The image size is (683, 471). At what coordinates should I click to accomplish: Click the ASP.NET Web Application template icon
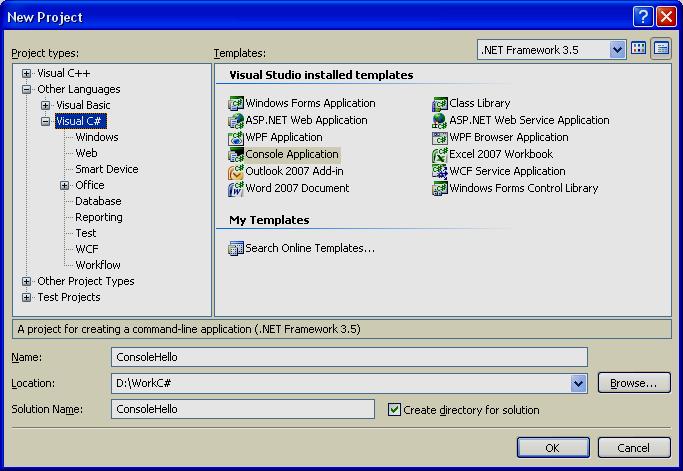point(236,120)
